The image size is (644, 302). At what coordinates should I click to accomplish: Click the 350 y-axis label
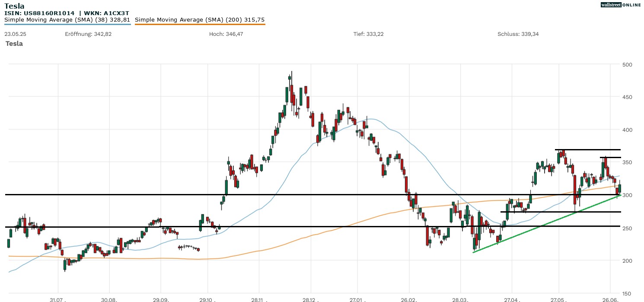(x=627, y=162)
